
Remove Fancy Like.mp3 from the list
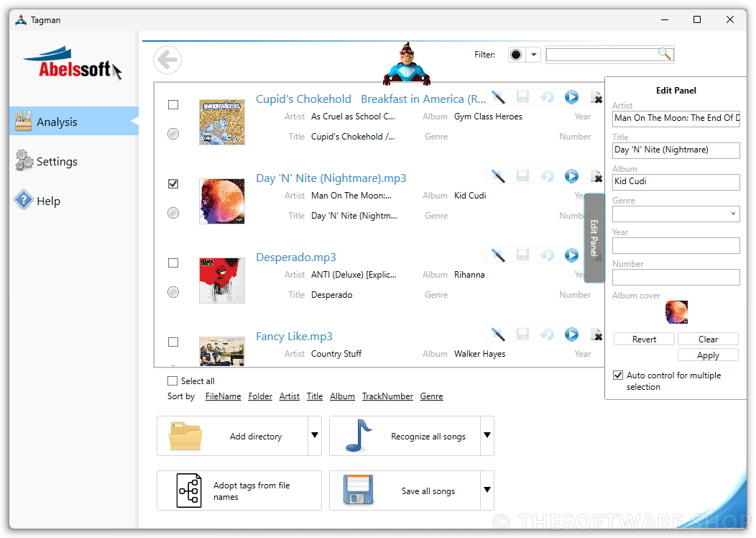597,335
